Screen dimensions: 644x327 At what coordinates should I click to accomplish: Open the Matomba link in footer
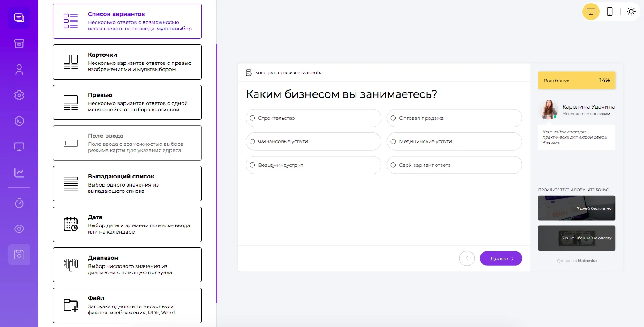(587, 261)
